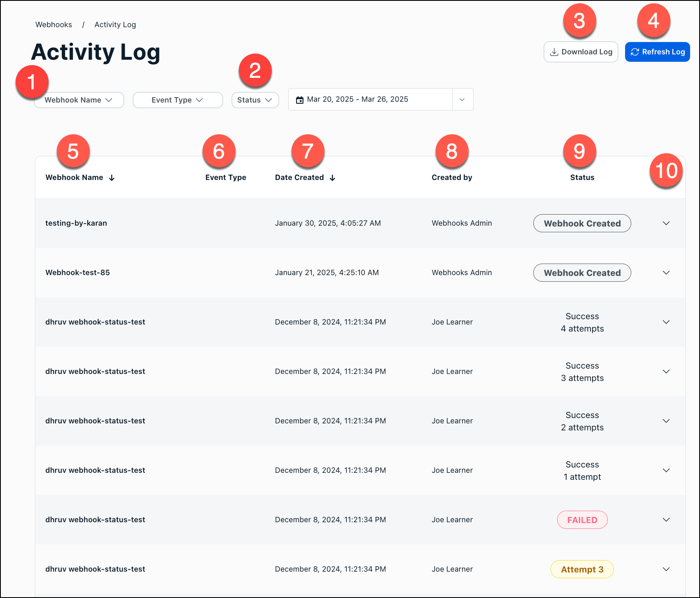Sort by Webhook Name arrow icon
This screenshot has width=700, height=598.
pos(112,178)
